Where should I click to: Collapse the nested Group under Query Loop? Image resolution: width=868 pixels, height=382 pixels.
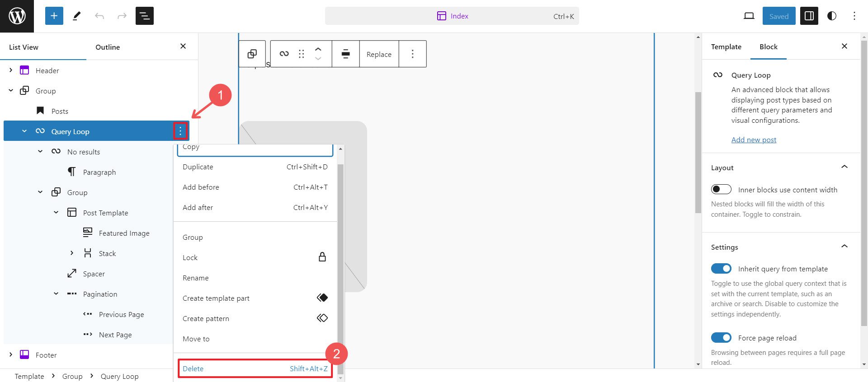click(x=40, y=192)
